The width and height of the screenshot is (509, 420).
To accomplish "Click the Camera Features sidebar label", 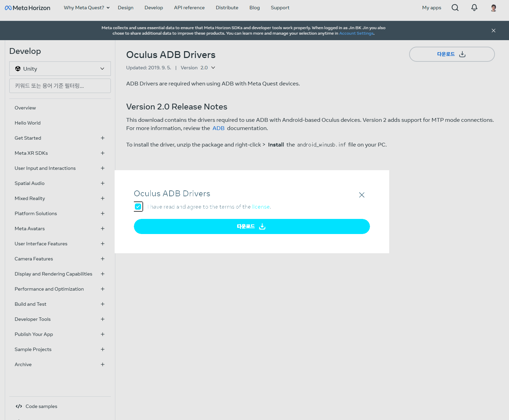I will (x=34, y=259).
